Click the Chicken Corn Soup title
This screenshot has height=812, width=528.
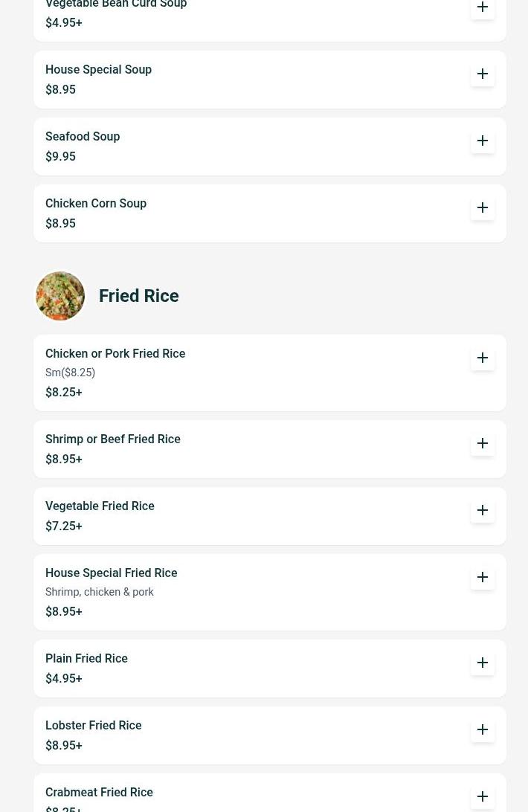[x=96, y=204]
